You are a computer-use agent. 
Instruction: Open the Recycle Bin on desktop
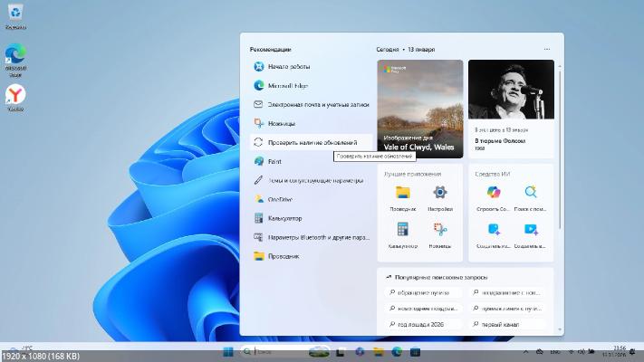click(15, 14)
